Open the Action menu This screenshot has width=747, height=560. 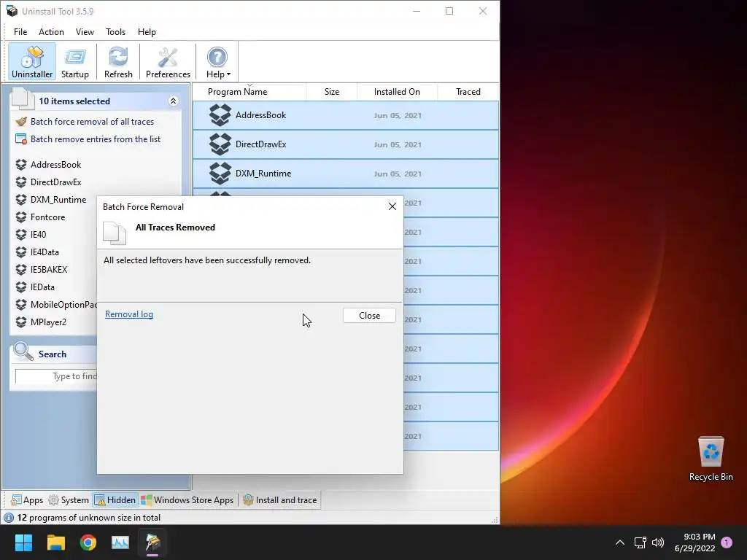[51, 32]
